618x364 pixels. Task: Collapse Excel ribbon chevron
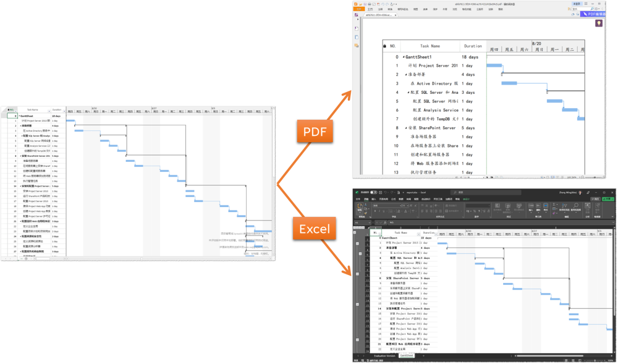[x=613, y=216]
